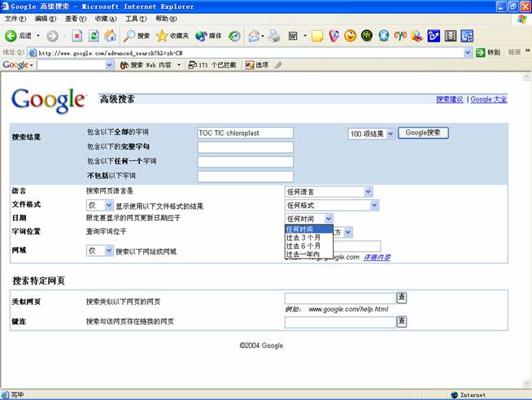Click the History icon
This screenshot has width=532, height=400.
click(x=234, y=36)
